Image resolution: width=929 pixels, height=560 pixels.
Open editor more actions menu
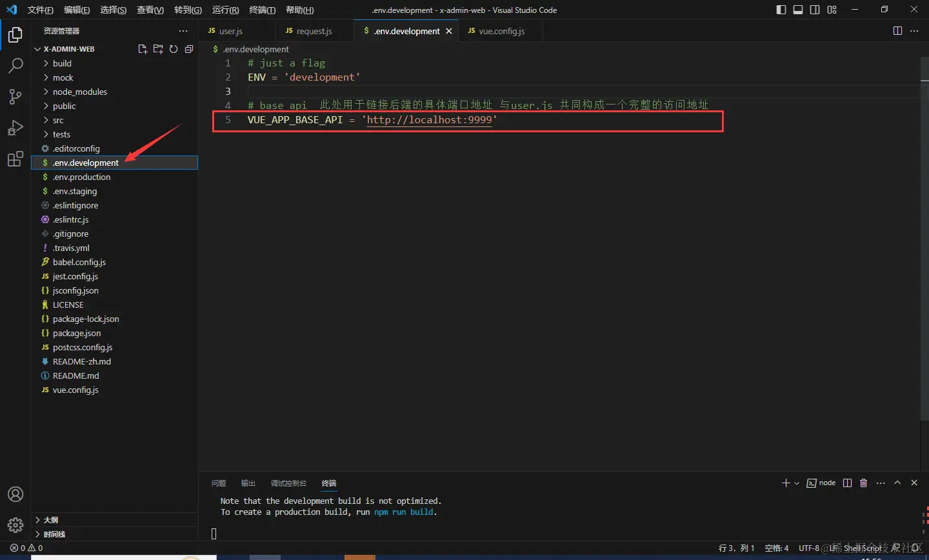point(914,31)
